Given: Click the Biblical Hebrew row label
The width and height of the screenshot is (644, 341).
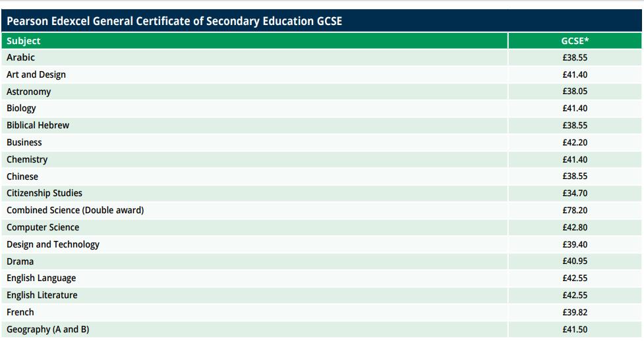Looking at the screenshot, I should coord(38,125).
